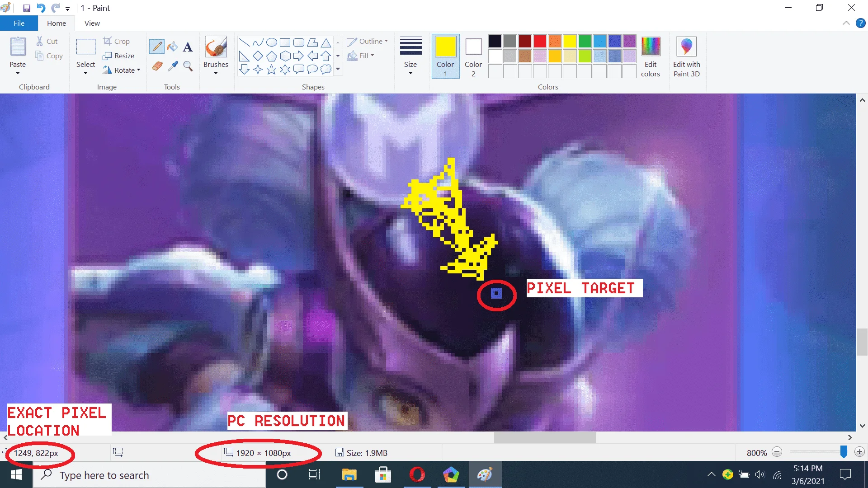Switch to the Home tab

57,23
